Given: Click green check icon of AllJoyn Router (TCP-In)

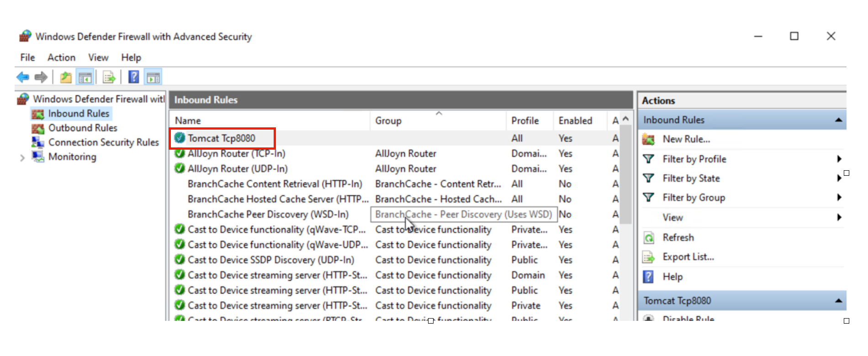Looking at the screenshot, I should [x=180, y=153].
